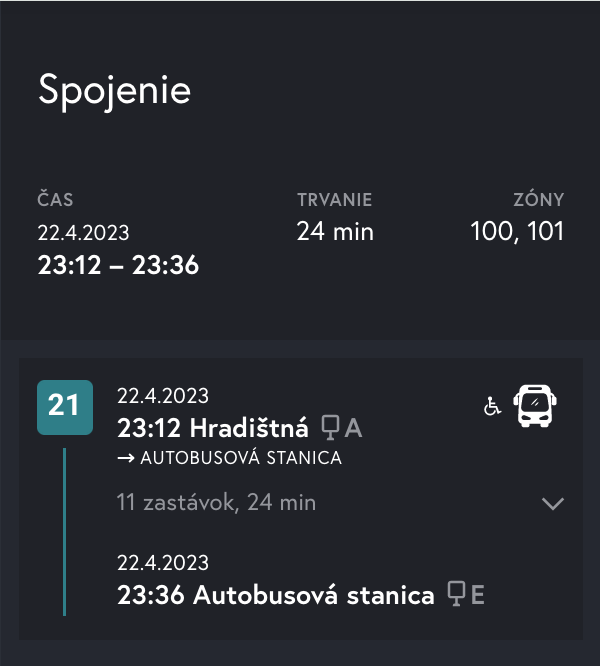Select the 23:12 Hradištná departure stop
The image size is (600, 666).
[x=213, y=427]
